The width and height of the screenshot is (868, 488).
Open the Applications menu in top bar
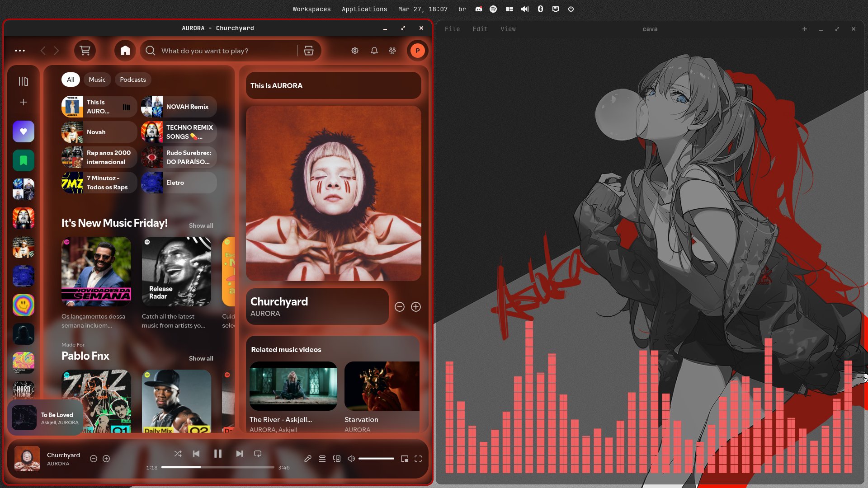(x=364, y=9)
